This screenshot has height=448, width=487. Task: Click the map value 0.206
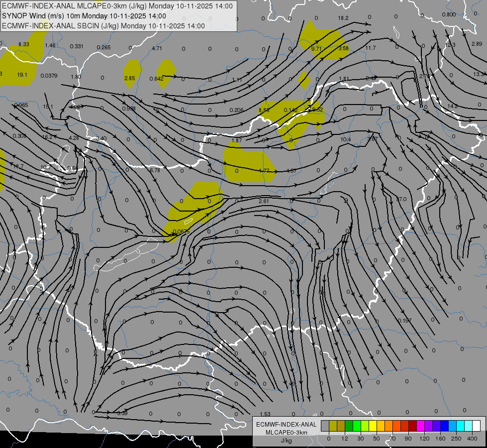237,110
